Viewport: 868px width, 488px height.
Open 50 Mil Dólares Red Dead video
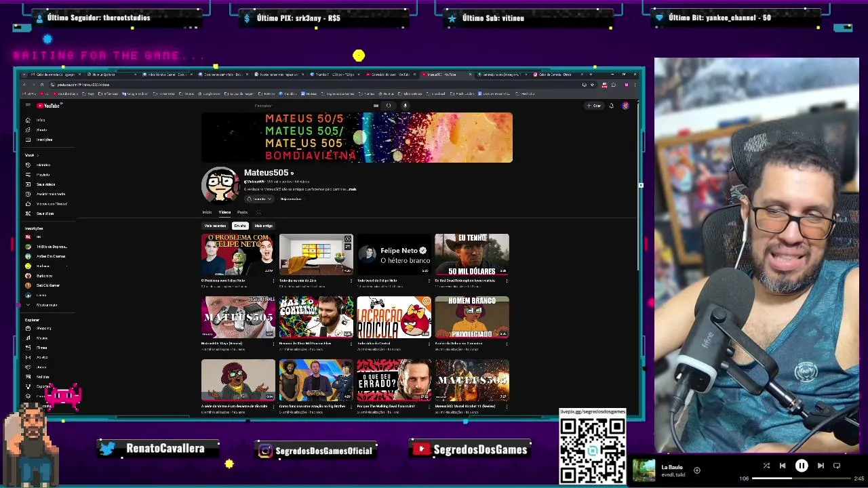472,254
